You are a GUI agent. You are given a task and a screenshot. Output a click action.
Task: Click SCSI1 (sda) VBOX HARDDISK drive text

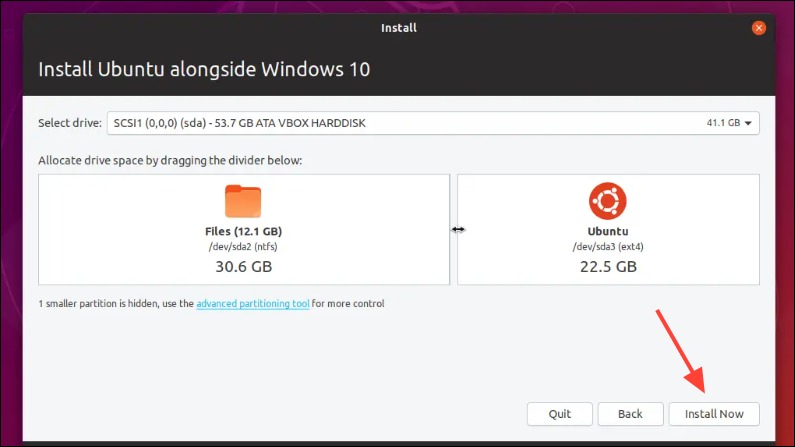pyautogui.click(x=239, y=123)
